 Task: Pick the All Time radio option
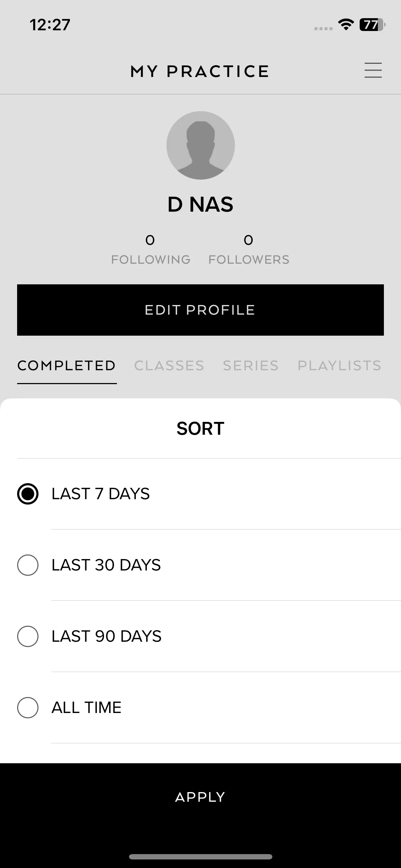pyautogui.click(x=28, y=708)
